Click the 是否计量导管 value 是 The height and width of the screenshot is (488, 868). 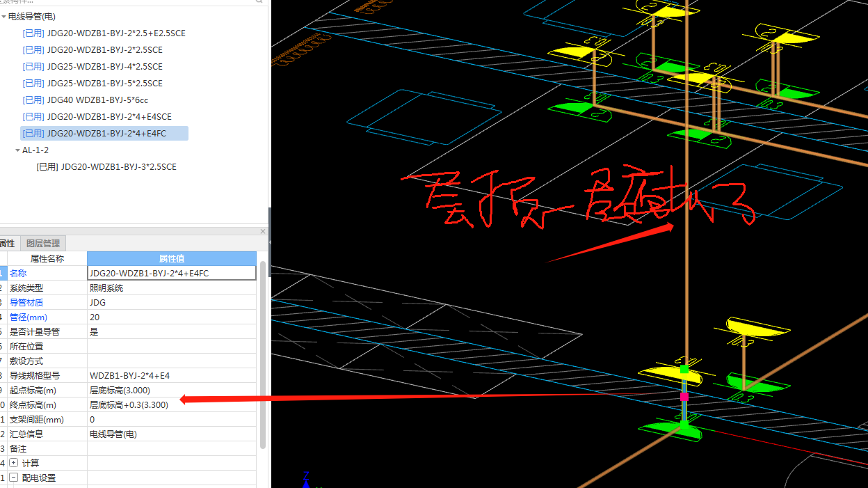[172, 331]
